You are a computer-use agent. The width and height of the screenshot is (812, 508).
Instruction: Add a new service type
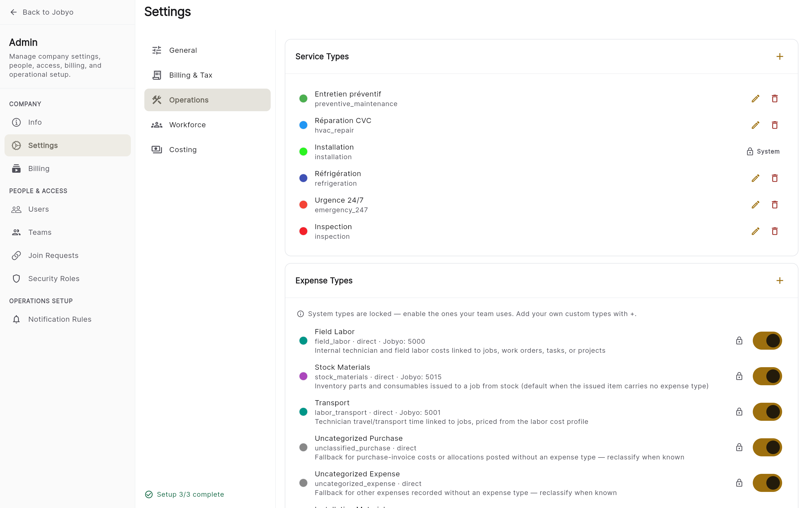pos(780,56)
